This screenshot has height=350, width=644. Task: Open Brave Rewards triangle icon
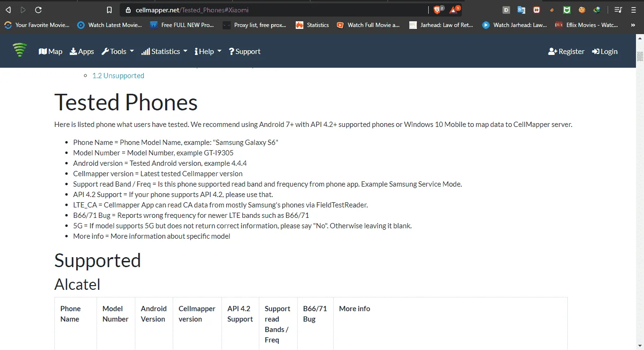(454, 9)
